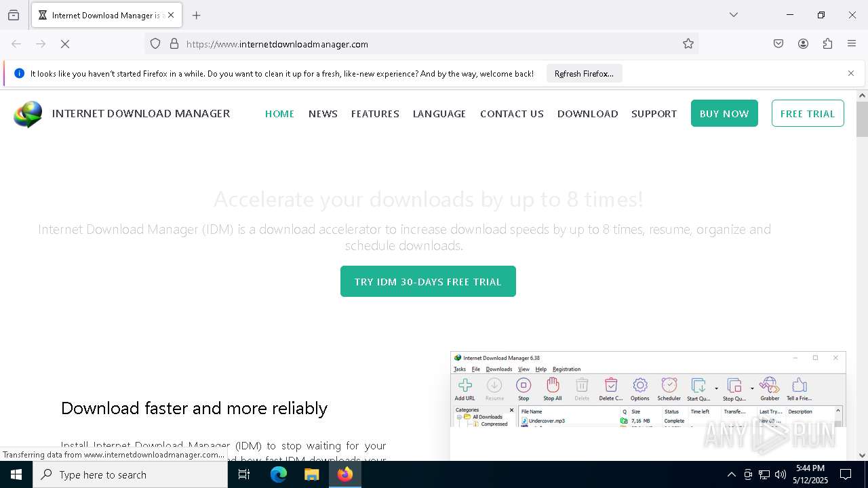
Task: Expand the list all tabs chevron
Action: click(x=734, y=15)
